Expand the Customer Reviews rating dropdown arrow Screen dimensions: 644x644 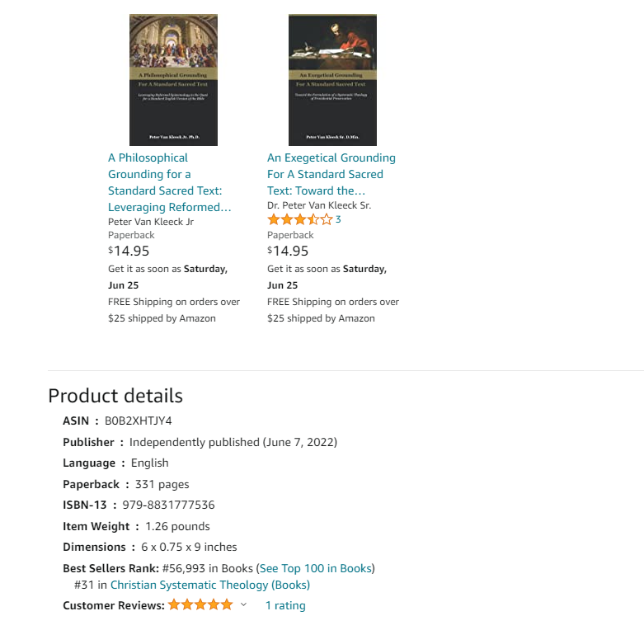pos(243,605)
